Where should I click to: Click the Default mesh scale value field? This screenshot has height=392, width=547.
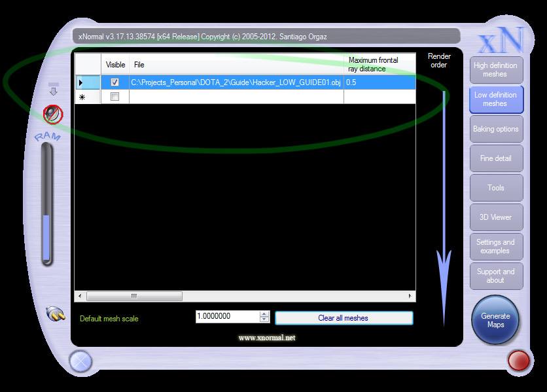pos(228,317)
